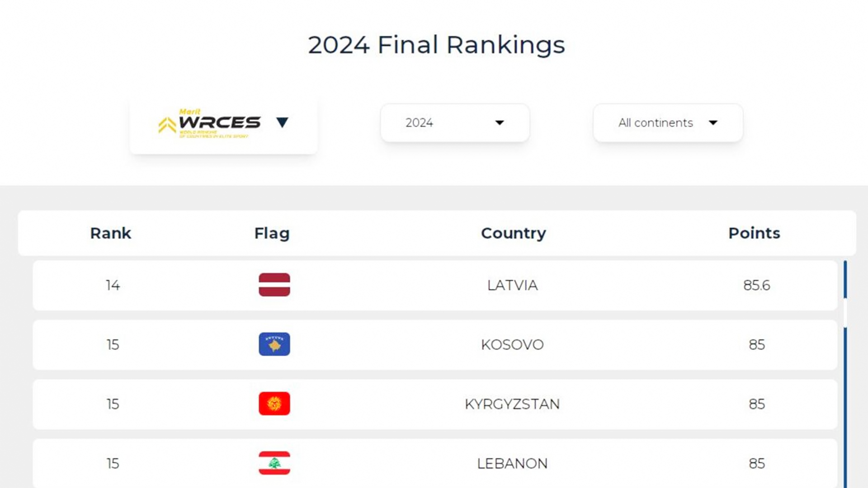Click the Lebanon flag icon
The height and width of the screenshot is (488, 868).
click(x=274, y=463)
